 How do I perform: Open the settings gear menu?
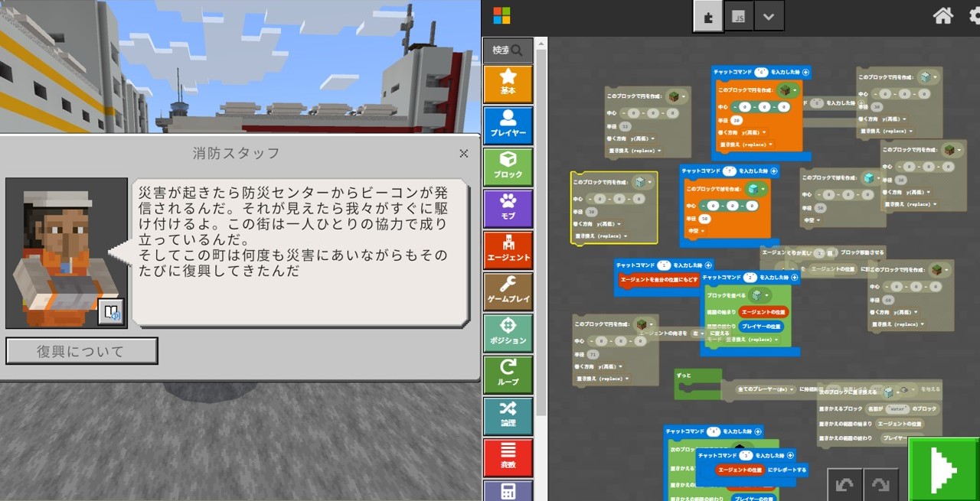pyautogui.click(x=975, y=15)
